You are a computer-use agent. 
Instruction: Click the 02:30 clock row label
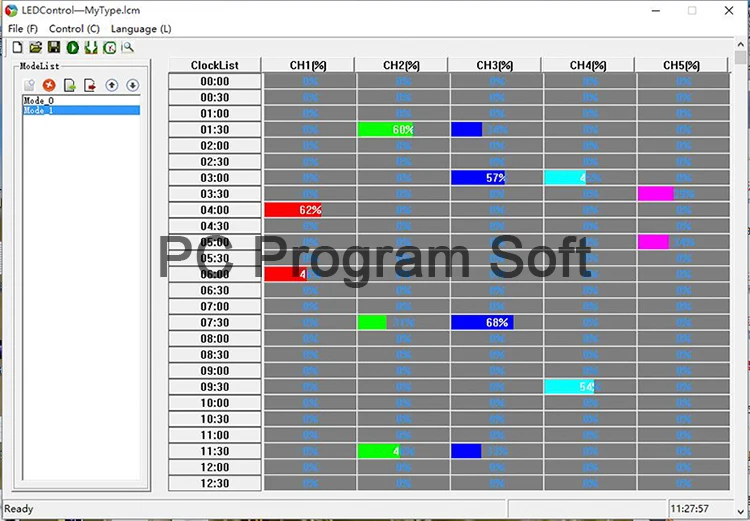[215, 161]
